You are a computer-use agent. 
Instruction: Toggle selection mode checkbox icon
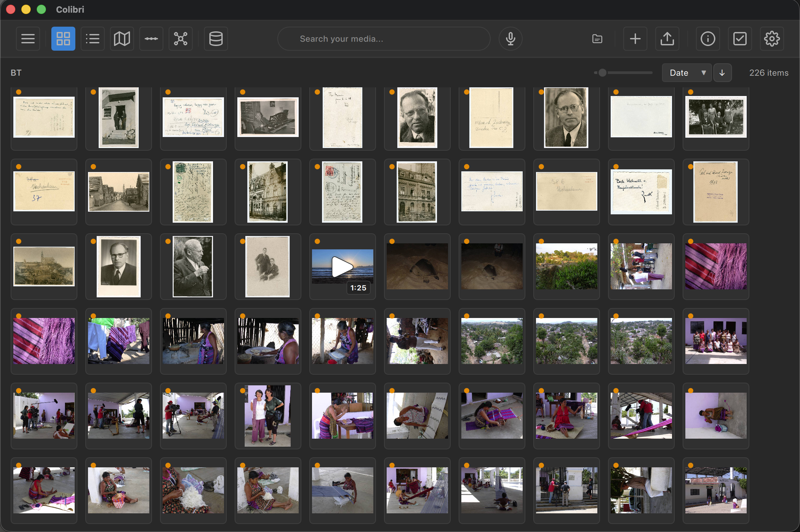click(x=740, y=39)
